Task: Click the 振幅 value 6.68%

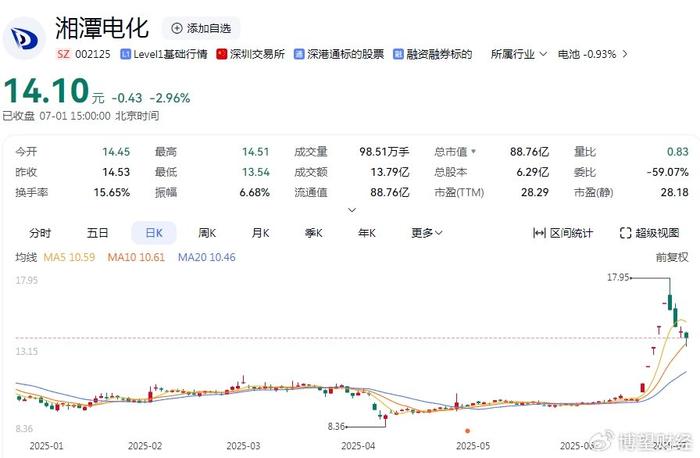Action: 254,193
